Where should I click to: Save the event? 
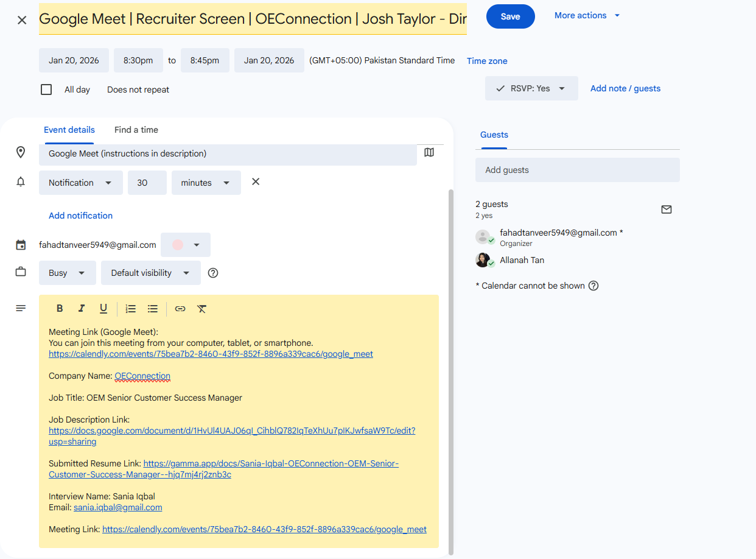coord(511,16)
